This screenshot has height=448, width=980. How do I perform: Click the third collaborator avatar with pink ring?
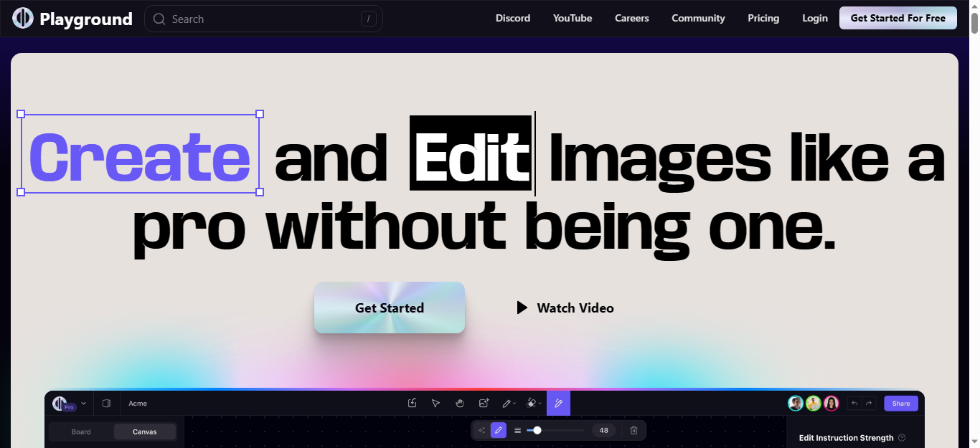[x=831, y=404]
